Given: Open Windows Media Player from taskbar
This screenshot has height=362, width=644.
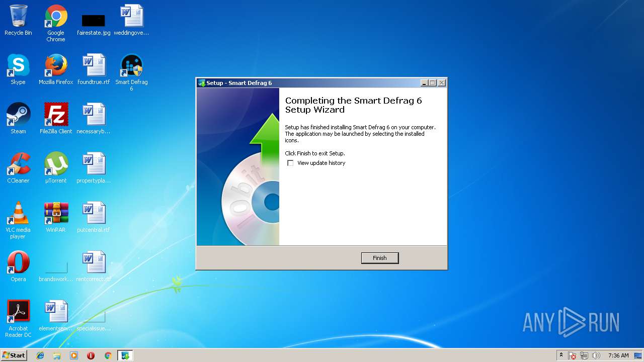Looking at the screenshot, I should [x=74, y=355].
